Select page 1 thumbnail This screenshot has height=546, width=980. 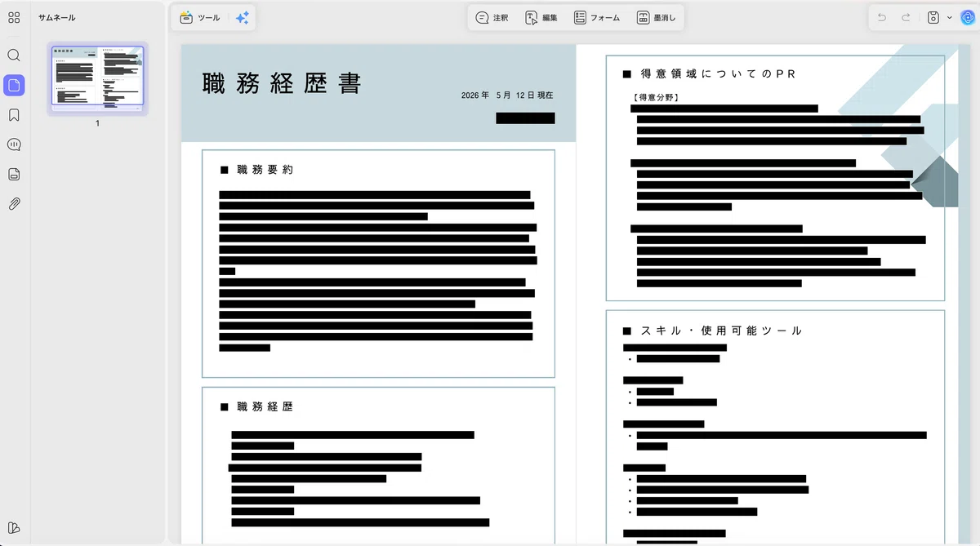click(x=97, y=78)
